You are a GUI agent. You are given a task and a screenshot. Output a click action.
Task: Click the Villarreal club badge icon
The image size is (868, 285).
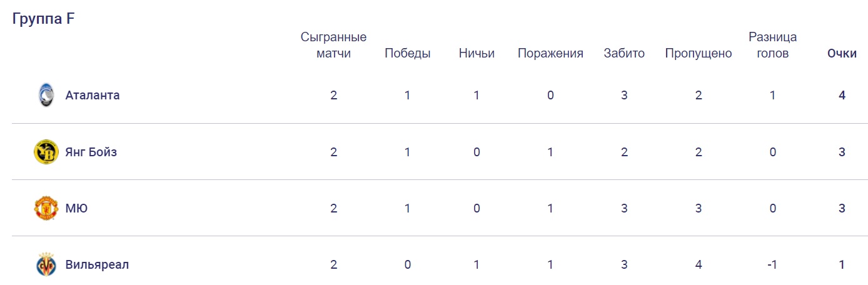(46, 264)
